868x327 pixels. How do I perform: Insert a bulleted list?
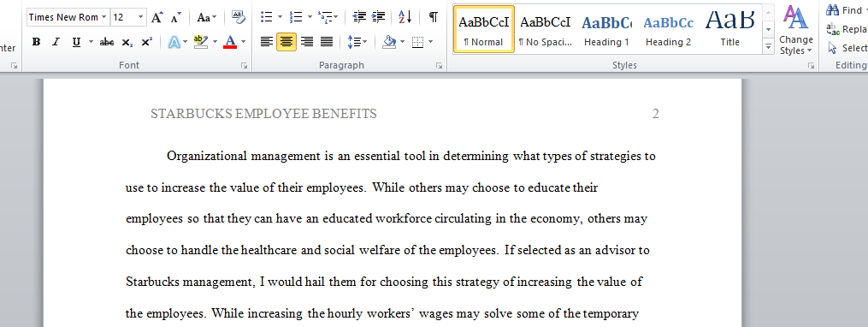click(266, 17)
